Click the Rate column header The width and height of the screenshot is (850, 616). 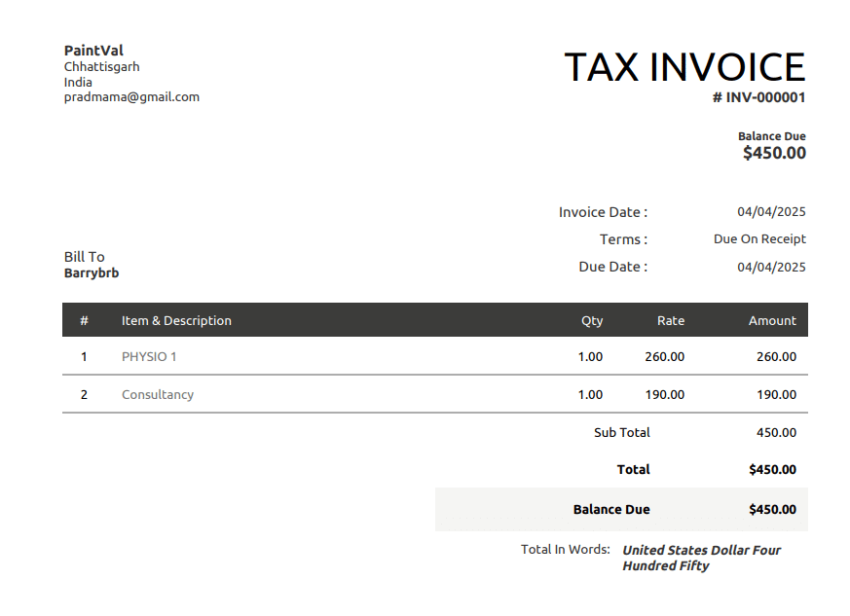tap(670, 320)
